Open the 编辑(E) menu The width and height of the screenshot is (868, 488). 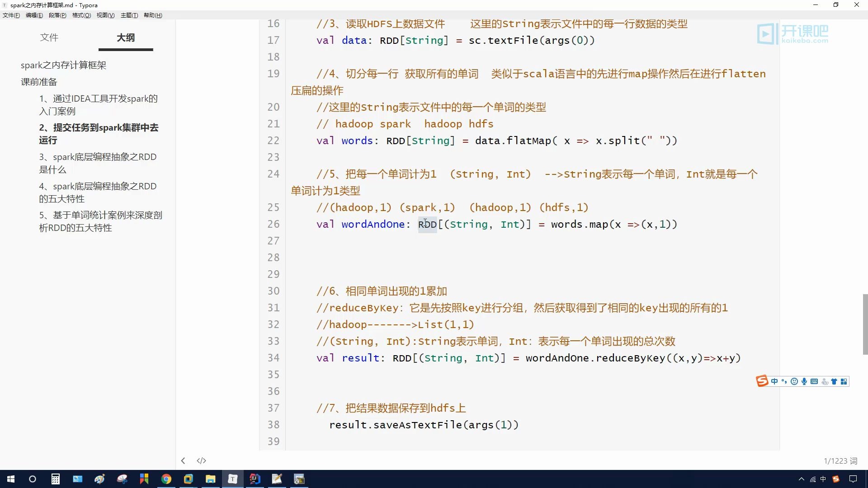[x=34, y=15]
